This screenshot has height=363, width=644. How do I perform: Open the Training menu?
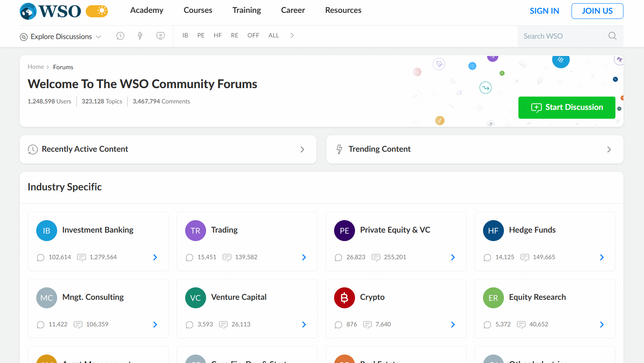247,10
